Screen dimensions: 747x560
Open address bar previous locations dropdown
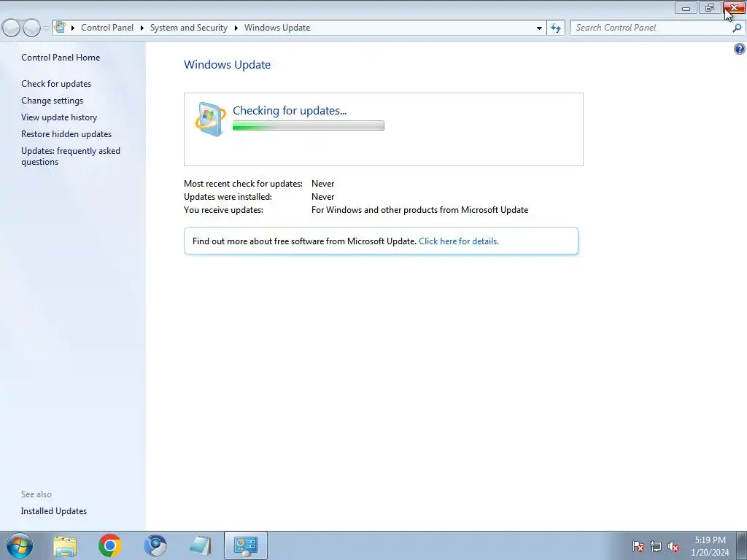click(539, 28)
